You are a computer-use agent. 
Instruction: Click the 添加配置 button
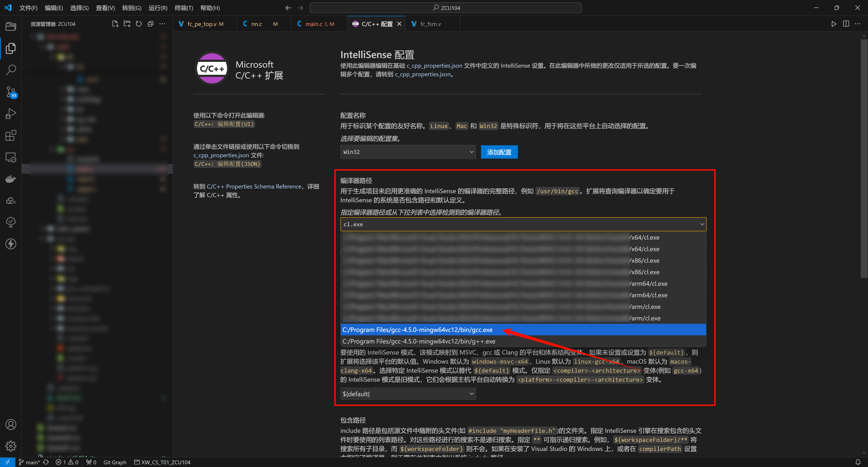499,152
